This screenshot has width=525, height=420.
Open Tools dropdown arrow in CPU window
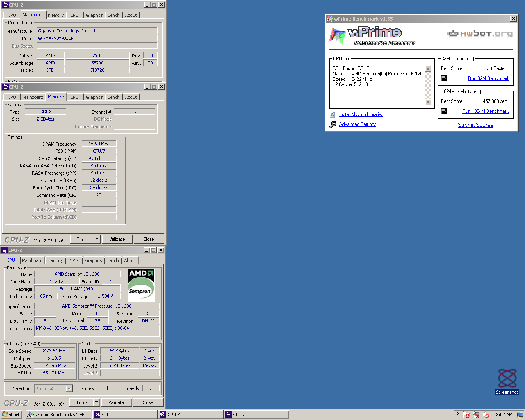pos(96,402)
